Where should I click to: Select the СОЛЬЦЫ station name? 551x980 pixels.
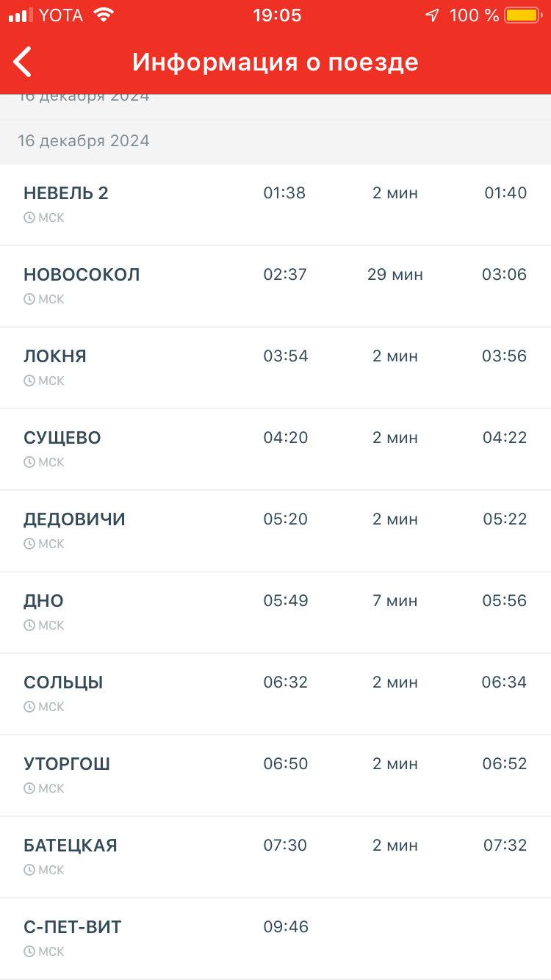tap(63, 682)
